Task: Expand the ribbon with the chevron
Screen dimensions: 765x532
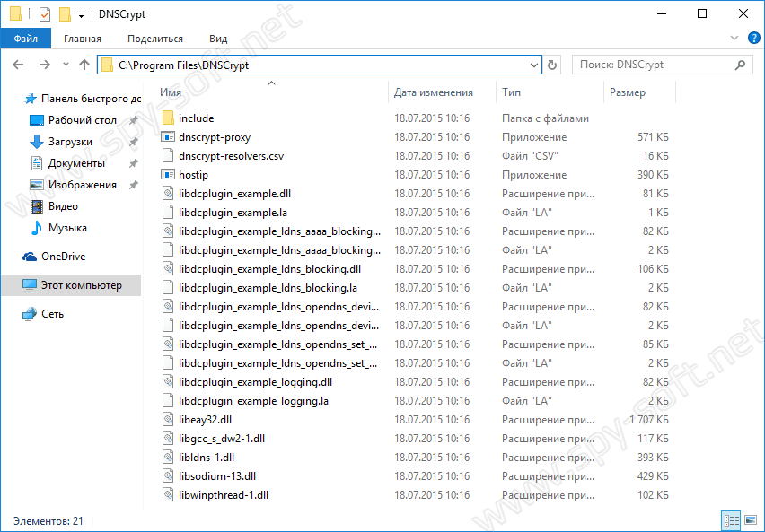Action: pos(734,38)
